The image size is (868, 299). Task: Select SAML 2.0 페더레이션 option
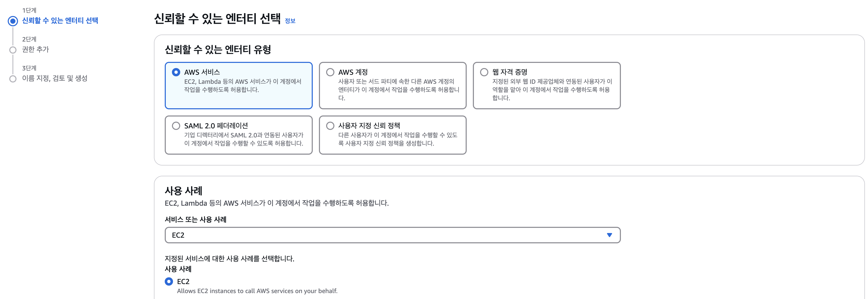tap(176, 126)
